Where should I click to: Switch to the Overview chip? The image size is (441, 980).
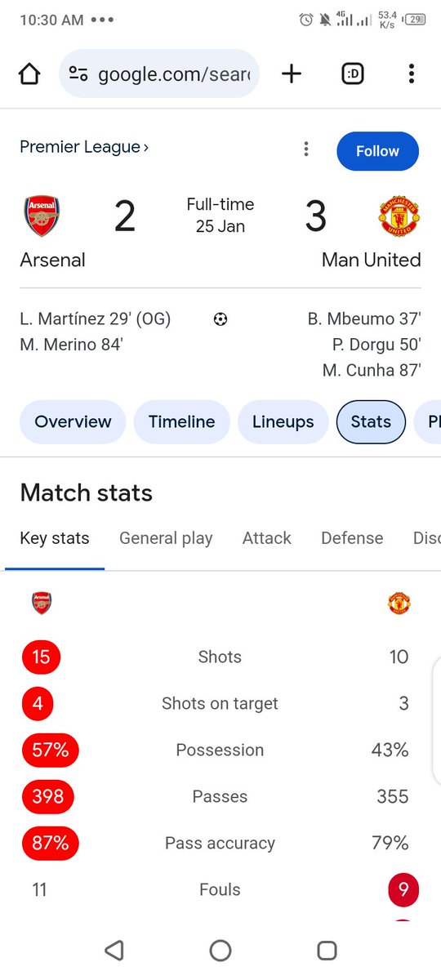pyautogui.click(x=73, y=421)
